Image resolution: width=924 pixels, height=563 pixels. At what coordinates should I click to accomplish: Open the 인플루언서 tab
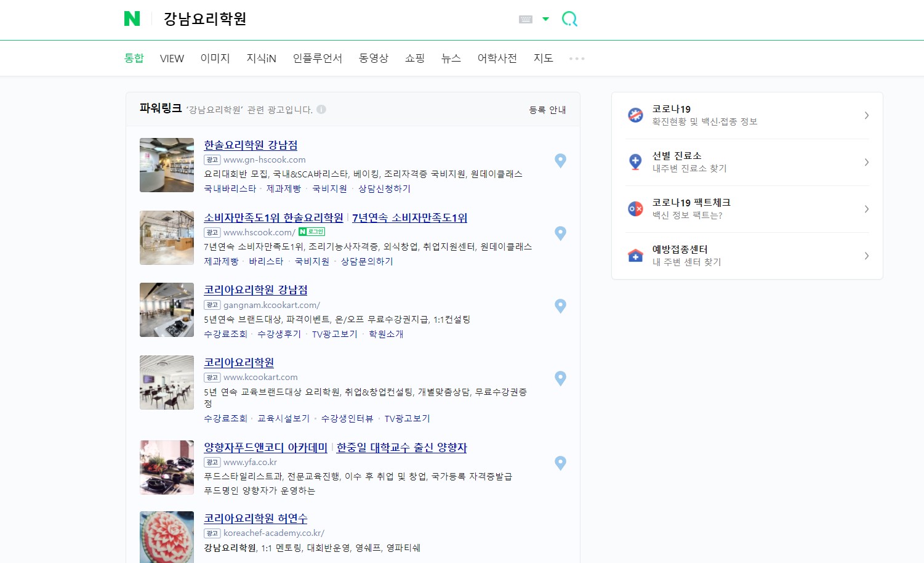[318, 58]
